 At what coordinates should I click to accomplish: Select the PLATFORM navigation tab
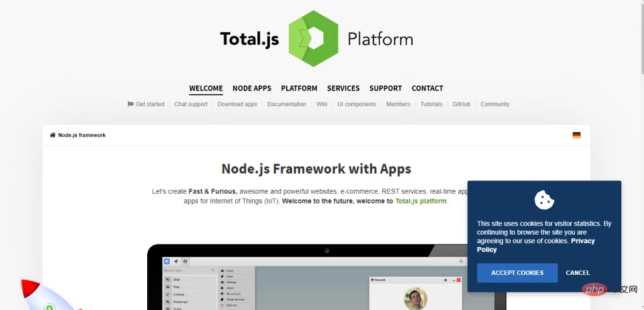pyautogui.click(x=299, y=89)
